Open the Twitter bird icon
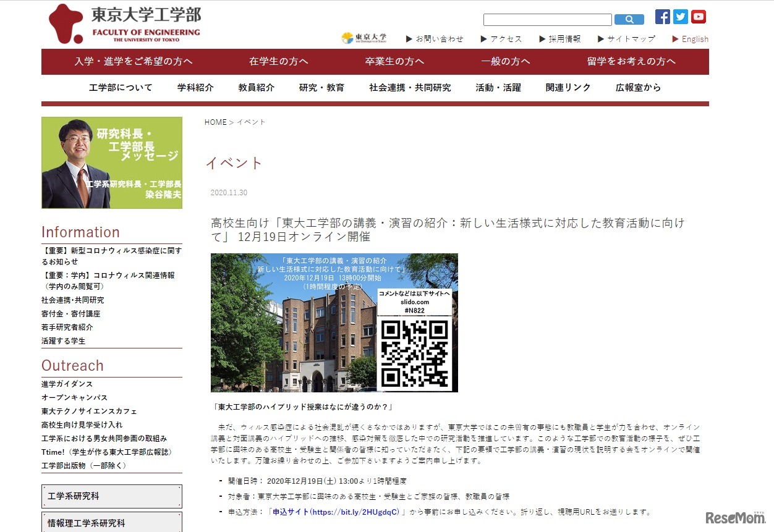The width and height of the screenshot is (774, 532). pos(680,17)
